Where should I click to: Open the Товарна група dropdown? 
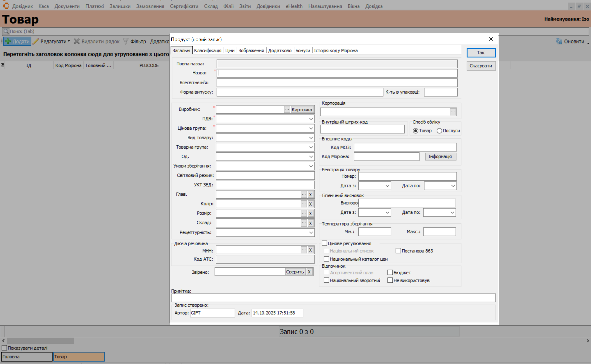click(x=311, y=147)
